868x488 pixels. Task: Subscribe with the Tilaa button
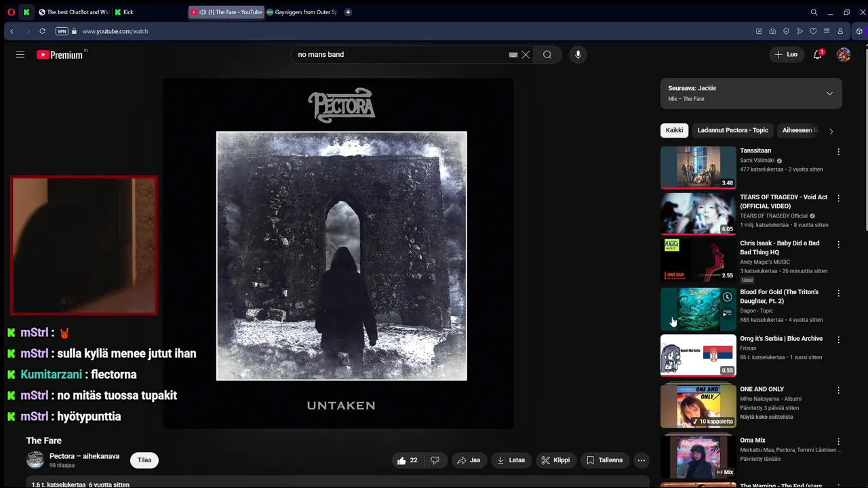tap(144, 460)
